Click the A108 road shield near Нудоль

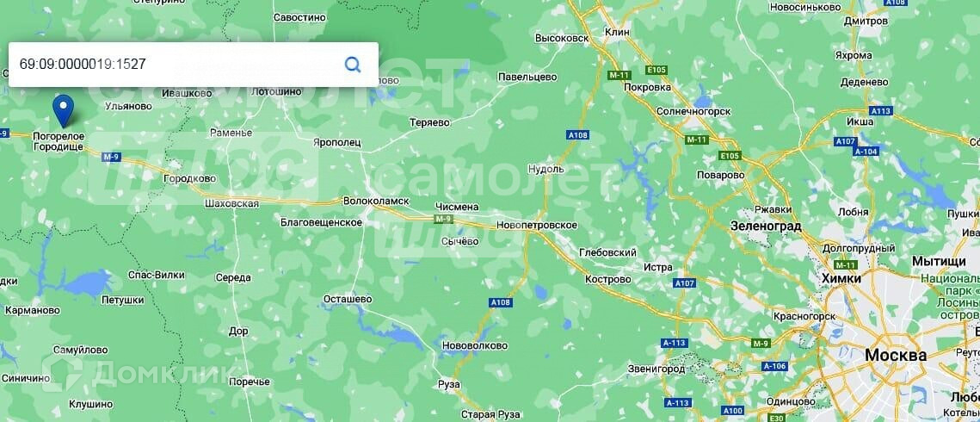[x=576, y=134]
